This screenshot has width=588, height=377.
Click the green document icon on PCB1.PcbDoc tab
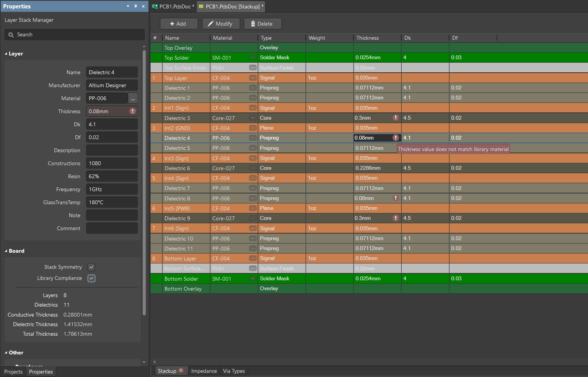click(154, 6)
